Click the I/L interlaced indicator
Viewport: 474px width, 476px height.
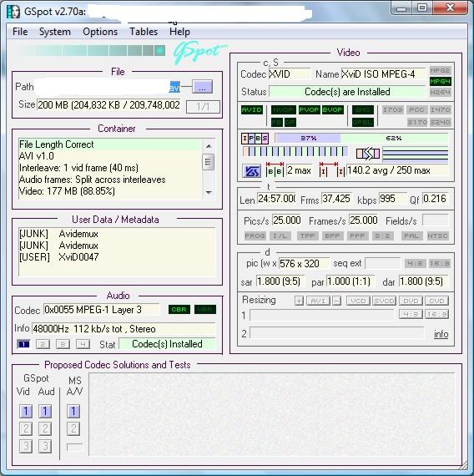280,235
